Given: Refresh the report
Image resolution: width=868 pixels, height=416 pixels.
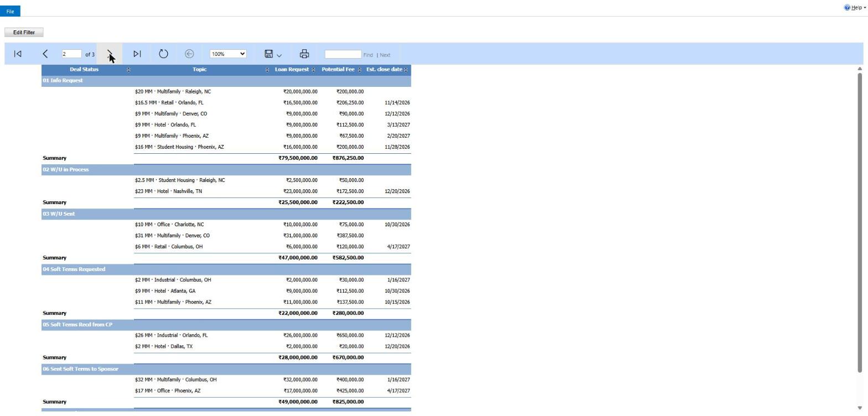Looking at the screenshot, I should coord(163,54).
